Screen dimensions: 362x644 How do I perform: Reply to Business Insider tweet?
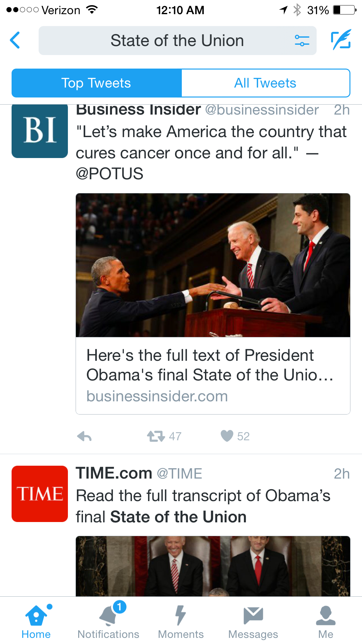(85, 436)
